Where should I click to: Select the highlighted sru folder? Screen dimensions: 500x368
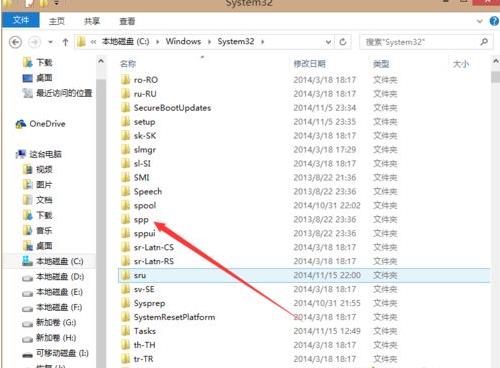(304, 275)
